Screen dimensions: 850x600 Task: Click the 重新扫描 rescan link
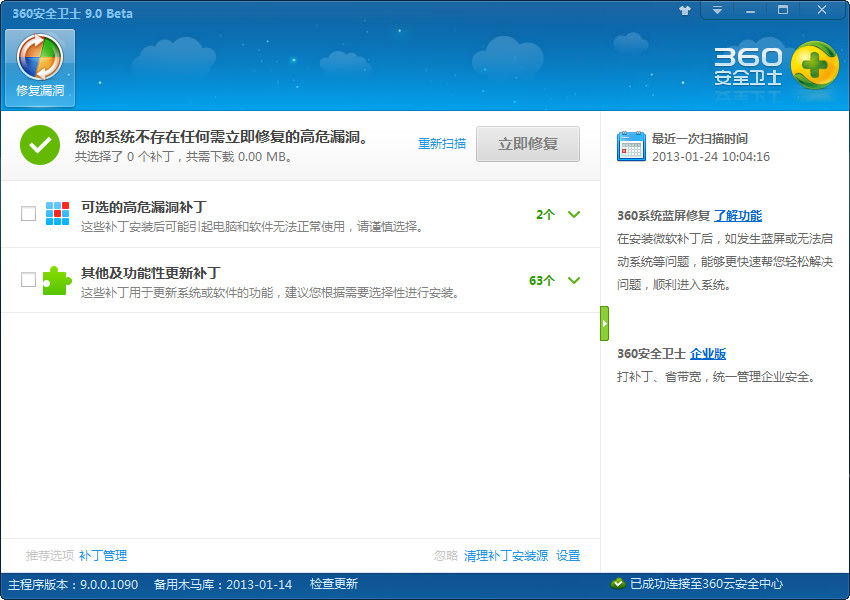click(x=442, y=144)
